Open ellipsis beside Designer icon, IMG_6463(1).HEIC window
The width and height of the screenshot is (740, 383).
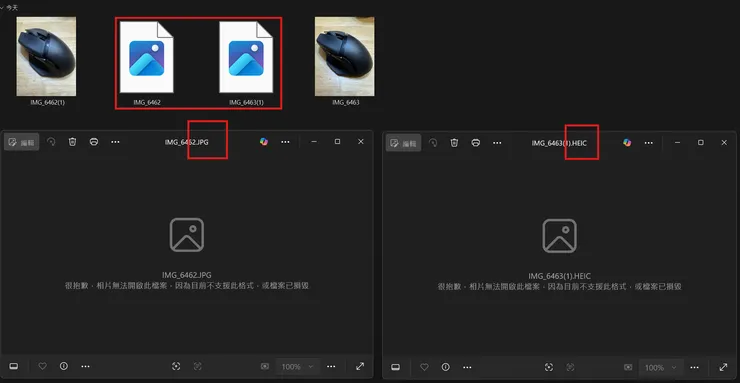[648, 143]
